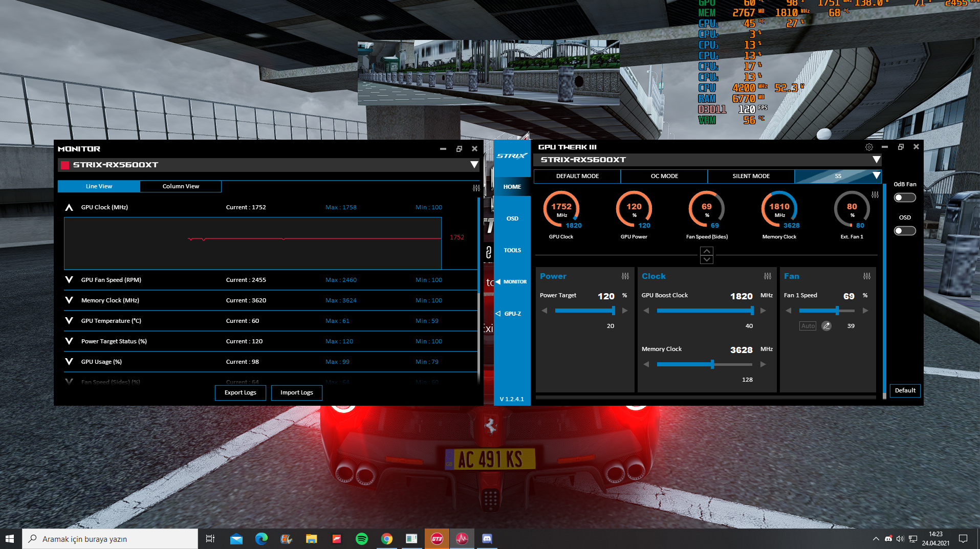The height and width of the screenshot is (549, 980).
Task: Click the Windows search box
Action: coord(110,539)
